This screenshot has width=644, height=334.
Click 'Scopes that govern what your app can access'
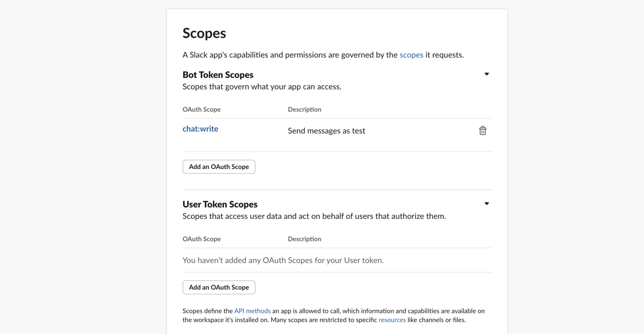[262, 87]
